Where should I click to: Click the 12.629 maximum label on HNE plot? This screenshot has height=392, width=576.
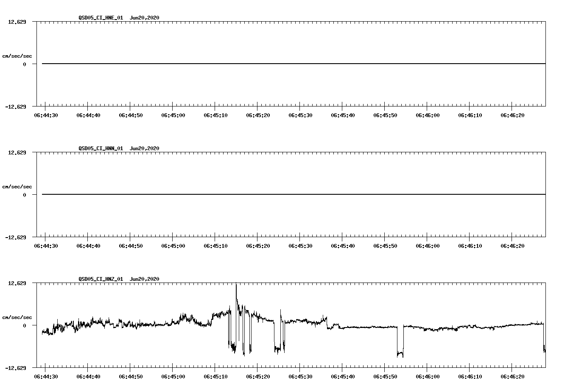[17, 22]
